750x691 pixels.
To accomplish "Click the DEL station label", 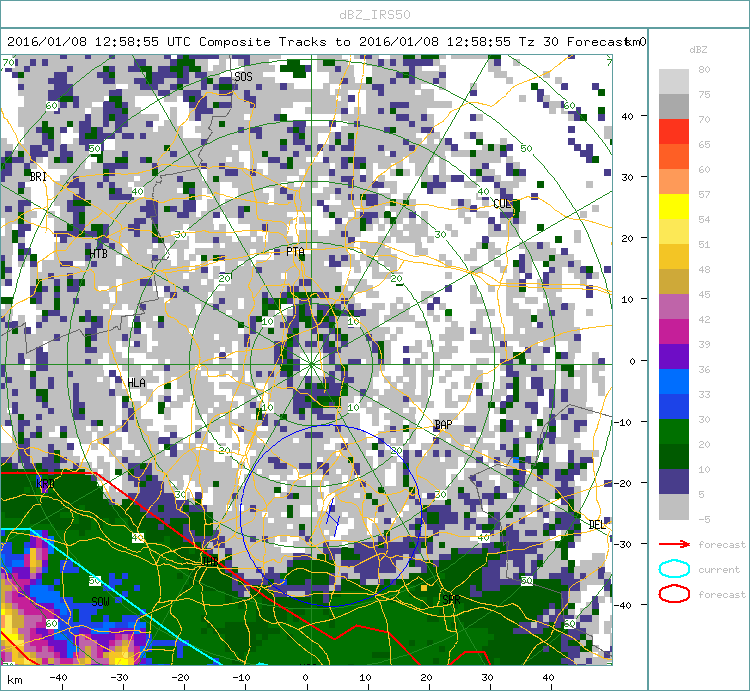I will (x=596, y=525).
